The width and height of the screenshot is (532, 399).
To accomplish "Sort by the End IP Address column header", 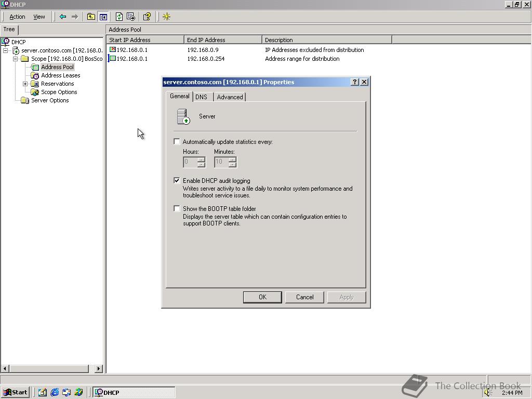I will pos(223,39).
